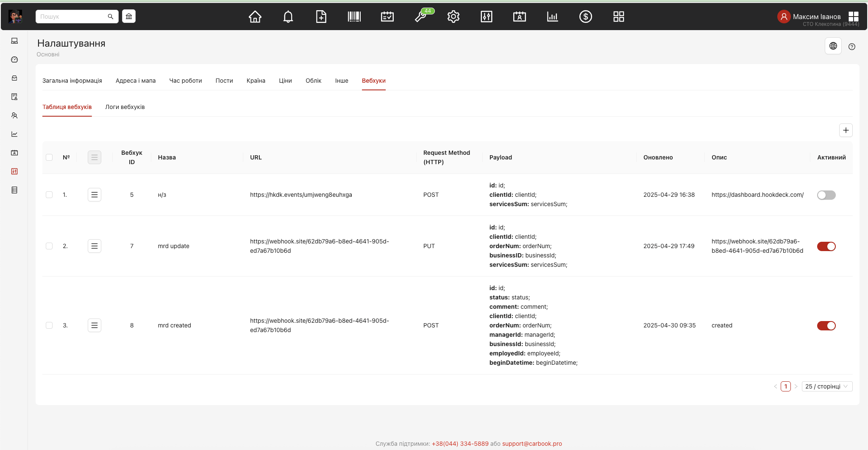Switch to Логи вебхуків tab
This screenshot has height=450, width=868.
pos(125,107)
